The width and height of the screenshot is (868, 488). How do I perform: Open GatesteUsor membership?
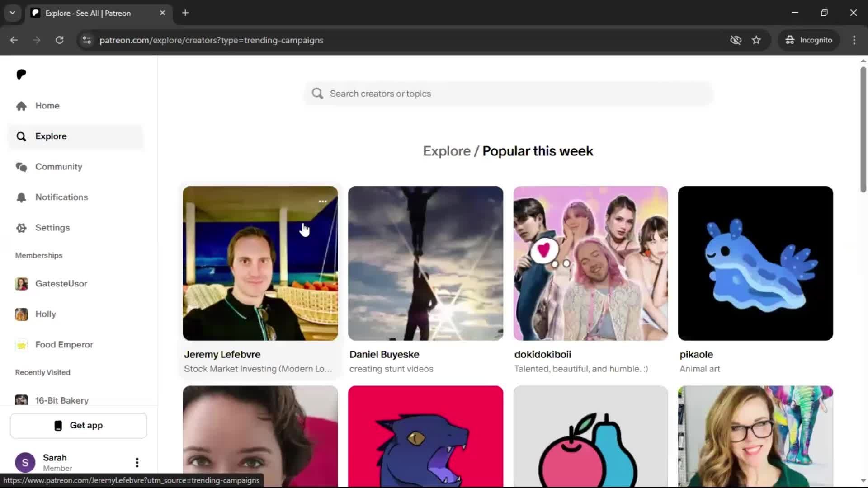point(61,284)
